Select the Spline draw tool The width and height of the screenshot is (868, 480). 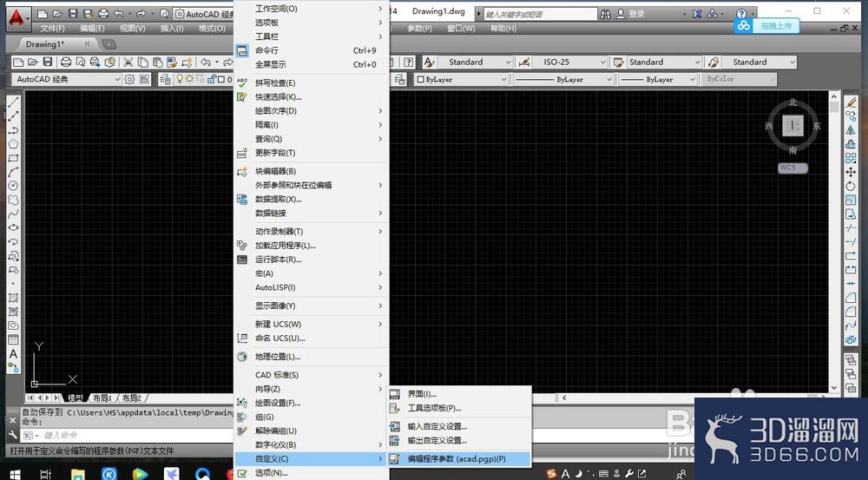point(13,214)
